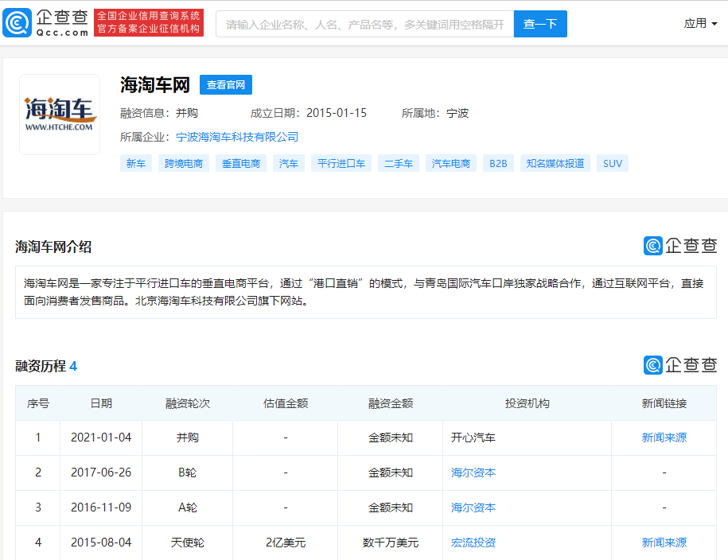Select the 二手车 tag
Image resolution: width=728 pixels, height=560 pixels.
pos(398,162)
